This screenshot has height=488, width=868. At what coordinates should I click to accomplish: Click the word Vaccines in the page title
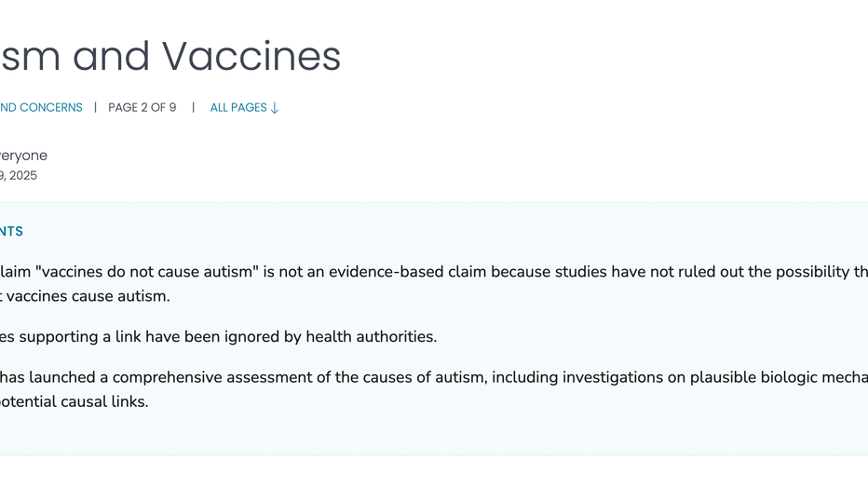click(x=251, y=56)
